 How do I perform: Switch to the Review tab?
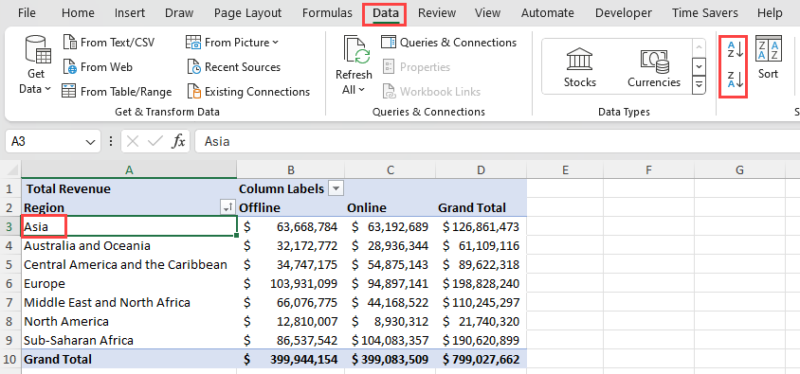436,13
